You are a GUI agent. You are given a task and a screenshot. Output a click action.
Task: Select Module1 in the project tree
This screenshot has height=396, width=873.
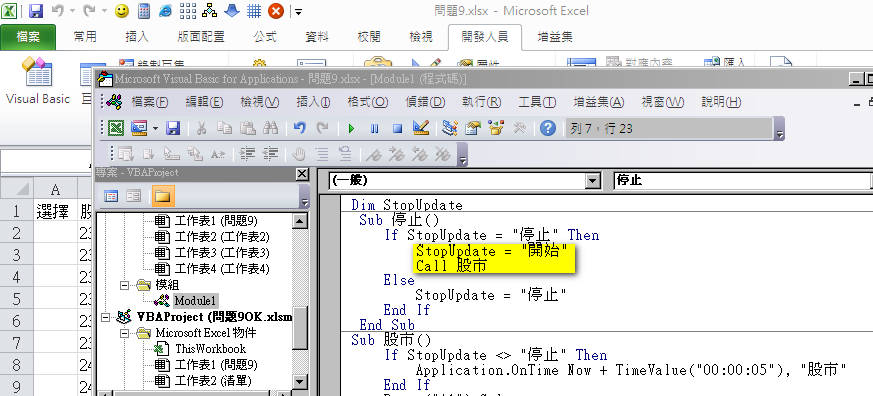(195, 301)
